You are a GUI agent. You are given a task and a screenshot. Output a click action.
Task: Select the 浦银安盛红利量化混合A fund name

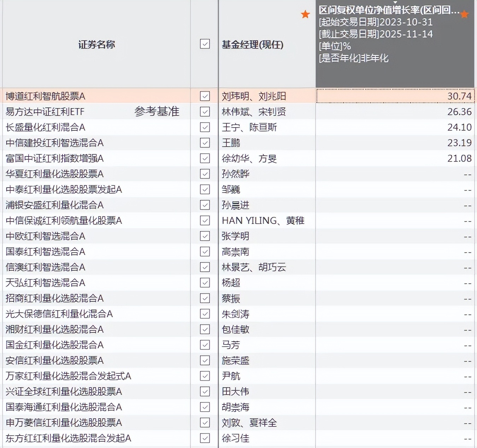click(55, 205)
